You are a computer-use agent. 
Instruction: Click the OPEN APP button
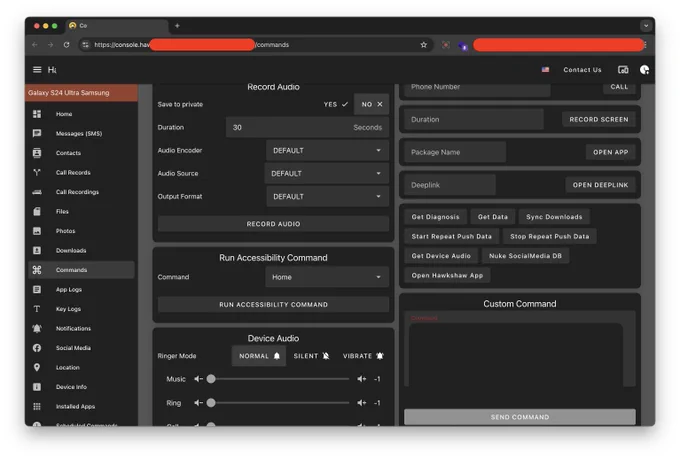(x=611, y=152)
